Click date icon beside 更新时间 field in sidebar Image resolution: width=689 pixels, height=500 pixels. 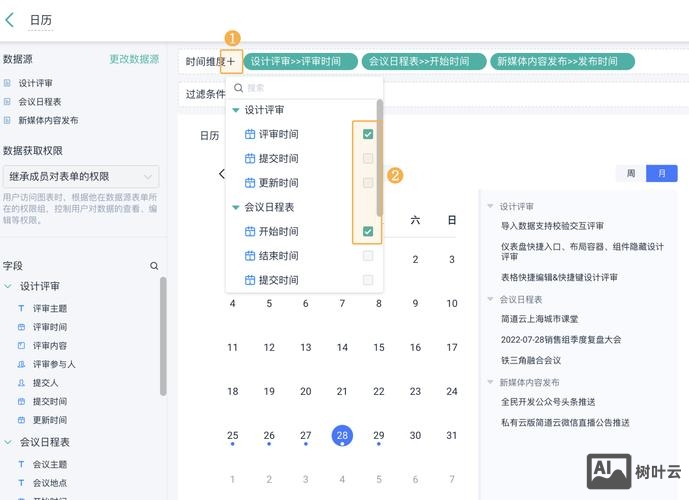point(21,420)
